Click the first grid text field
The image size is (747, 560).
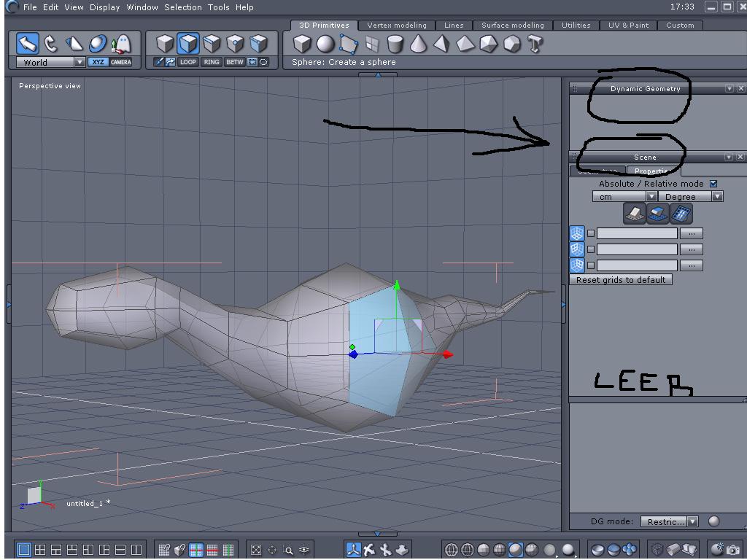(x=637, y=233)
